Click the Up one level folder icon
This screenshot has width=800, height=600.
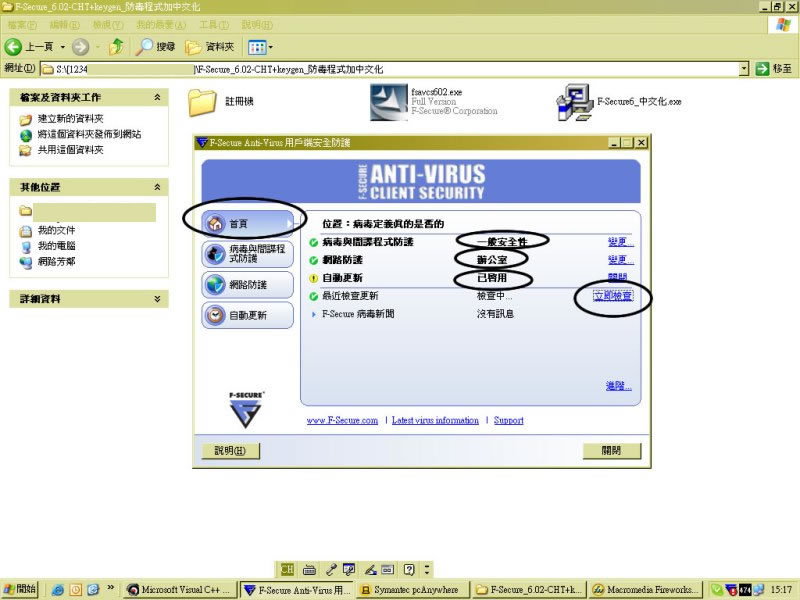(116, 47)
